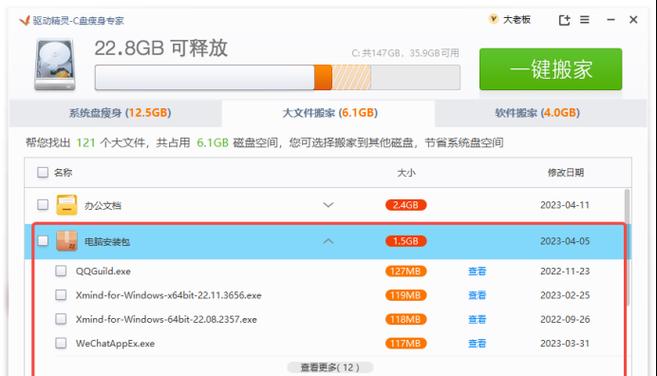Open the 软件搬家 (4.0GB) tab
Viewport: 657px width, 376px height.
point(541,113)
